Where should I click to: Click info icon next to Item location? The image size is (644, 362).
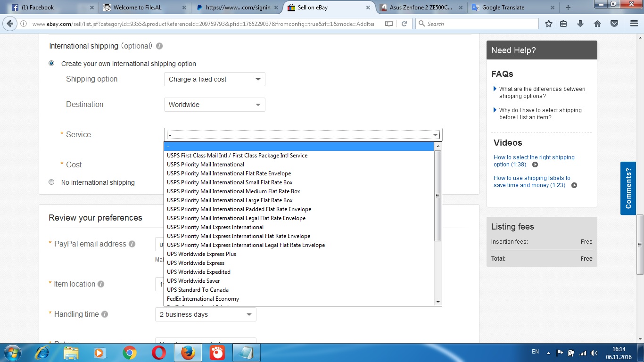(x=101, y=284)
